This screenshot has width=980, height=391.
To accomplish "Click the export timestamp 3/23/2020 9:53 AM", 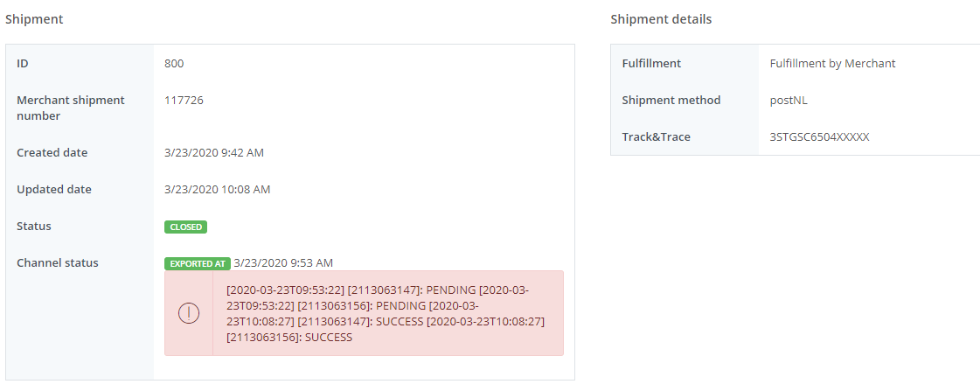I will [283, 263].
